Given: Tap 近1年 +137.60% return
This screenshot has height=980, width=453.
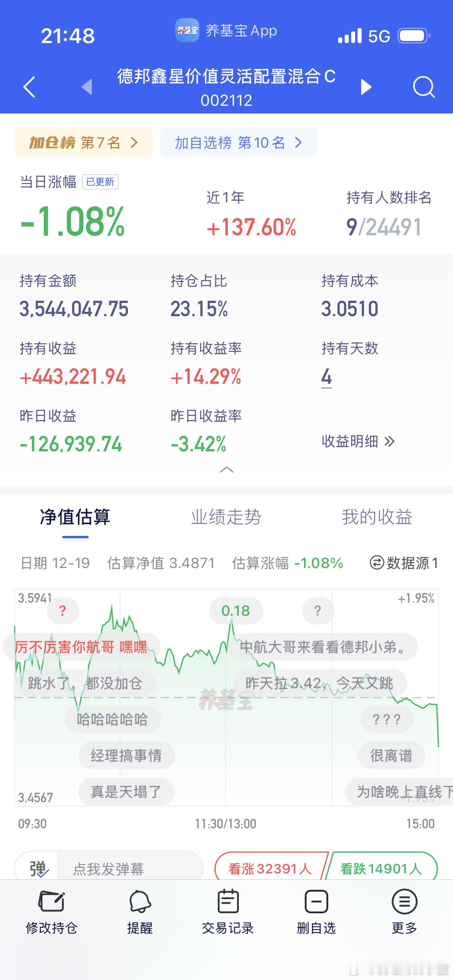Looking at the screenshot, I should click(251, 227).
